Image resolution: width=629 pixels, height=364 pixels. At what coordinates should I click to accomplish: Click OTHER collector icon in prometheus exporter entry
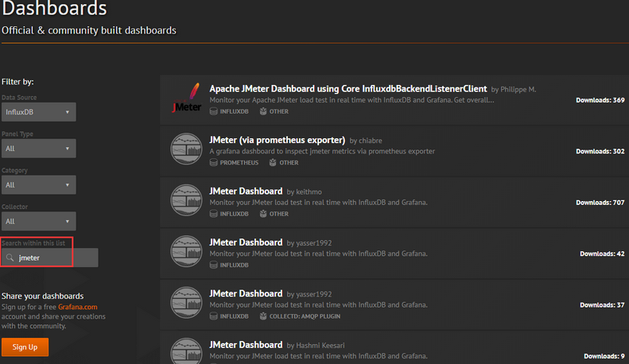click(x=273, y=163)
